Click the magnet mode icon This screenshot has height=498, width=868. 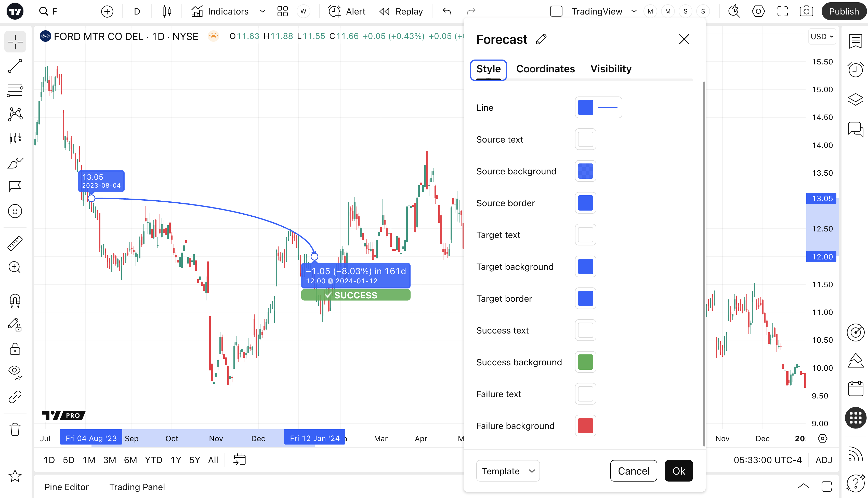click(15, 301)
